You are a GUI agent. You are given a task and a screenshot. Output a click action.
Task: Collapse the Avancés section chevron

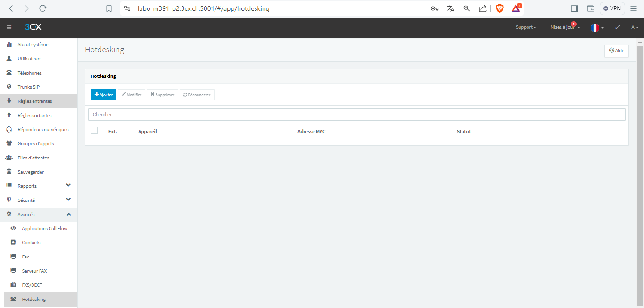(68, 214)
